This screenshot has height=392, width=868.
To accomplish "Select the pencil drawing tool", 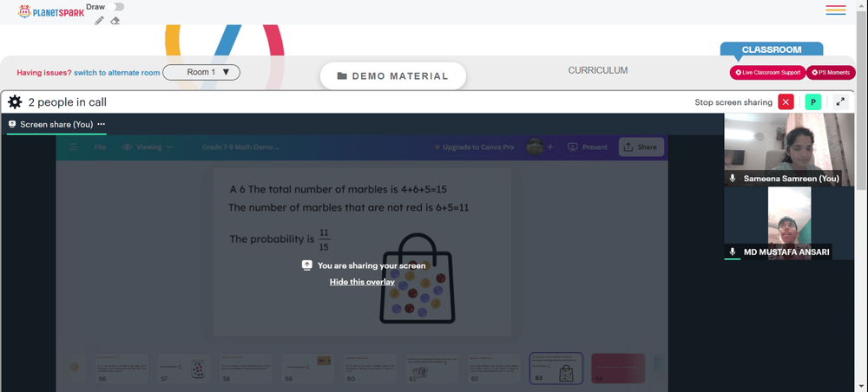I will point(99,21).
